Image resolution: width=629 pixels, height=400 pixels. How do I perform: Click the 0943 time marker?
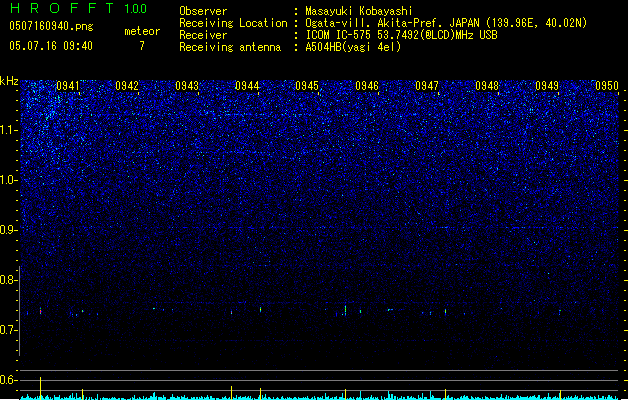187,86
